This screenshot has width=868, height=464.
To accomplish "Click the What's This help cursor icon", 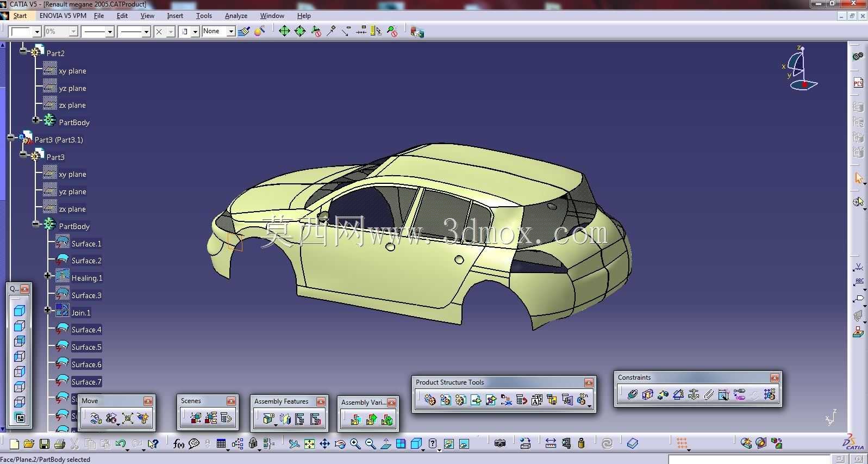I will pos(153,444).
